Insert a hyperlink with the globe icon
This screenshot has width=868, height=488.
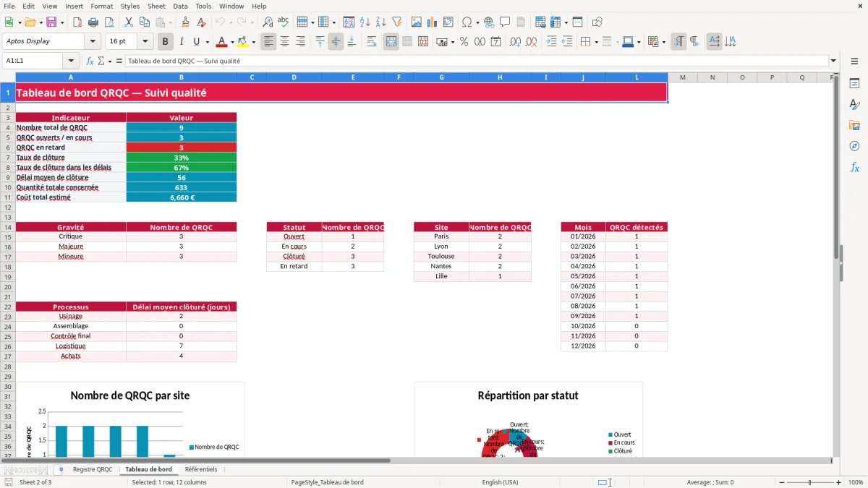click(x=489, y=22)
